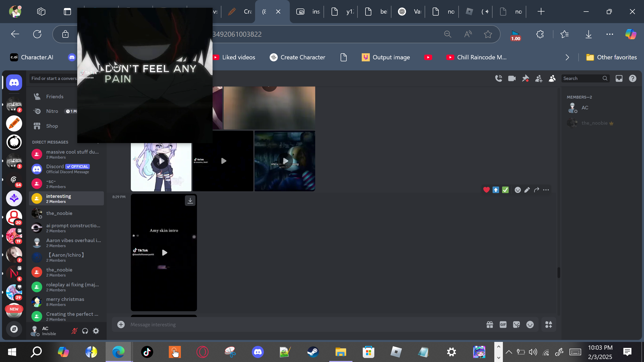Open 'roleplay ai fixing' group DM

coord(66,287)
